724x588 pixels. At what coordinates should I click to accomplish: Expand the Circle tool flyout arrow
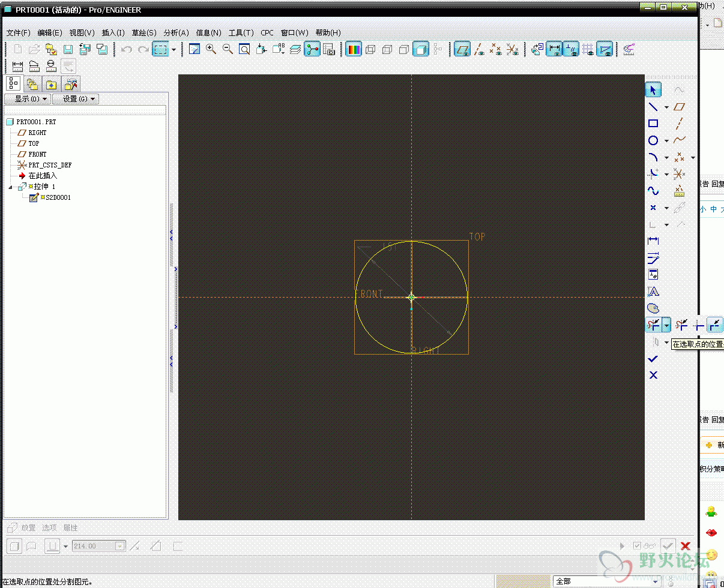click(x=666, y=142)
